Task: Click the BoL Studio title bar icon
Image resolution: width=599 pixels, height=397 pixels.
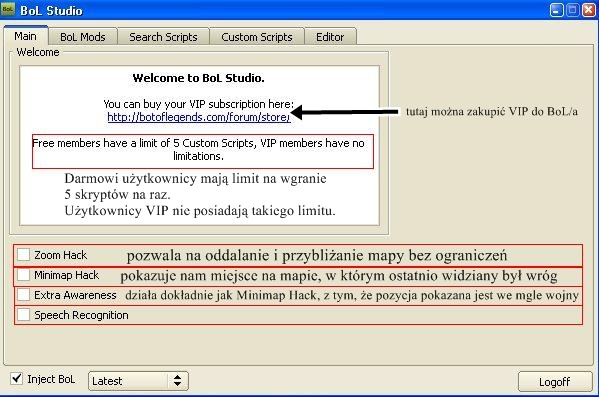Action: click(8, 9)
